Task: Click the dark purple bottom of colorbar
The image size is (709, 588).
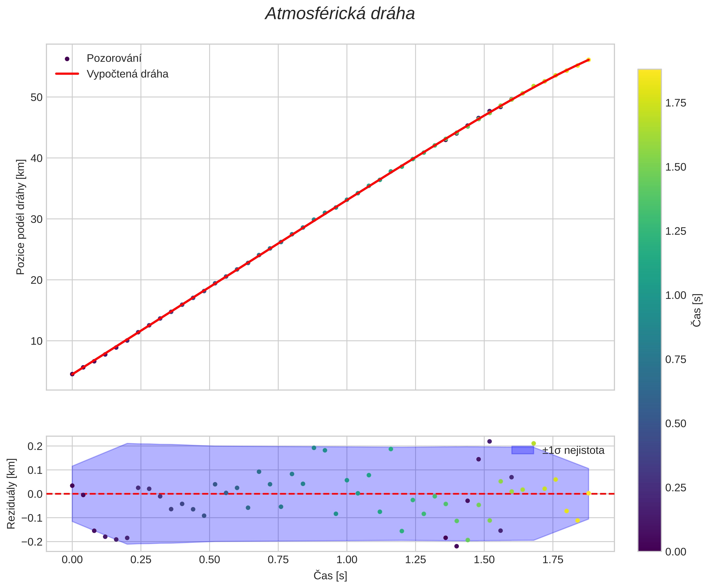Action: 649,547
